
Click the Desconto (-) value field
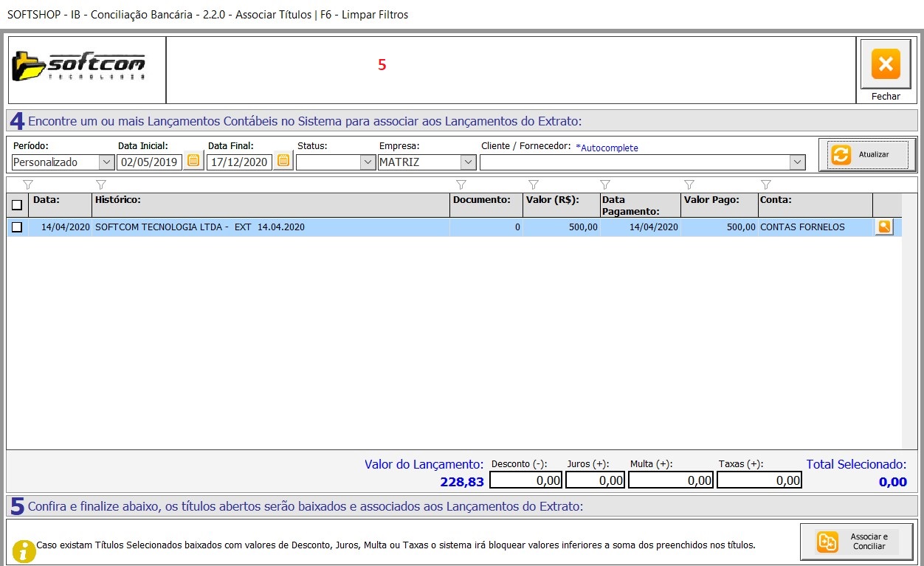pyautogui.click(x=525, y=480)
